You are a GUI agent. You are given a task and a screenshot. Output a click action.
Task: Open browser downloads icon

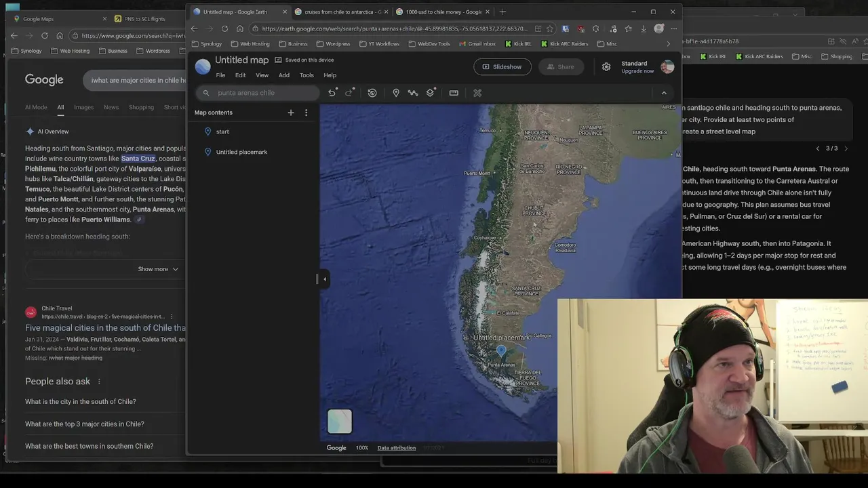click(644, 28)
